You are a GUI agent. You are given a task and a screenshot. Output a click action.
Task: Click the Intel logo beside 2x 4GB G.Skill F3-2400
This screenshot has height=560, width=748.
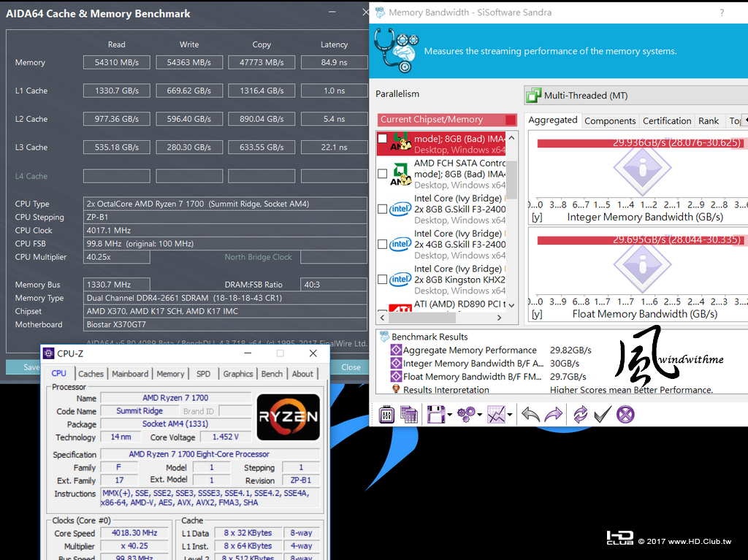tap(400, 245)
